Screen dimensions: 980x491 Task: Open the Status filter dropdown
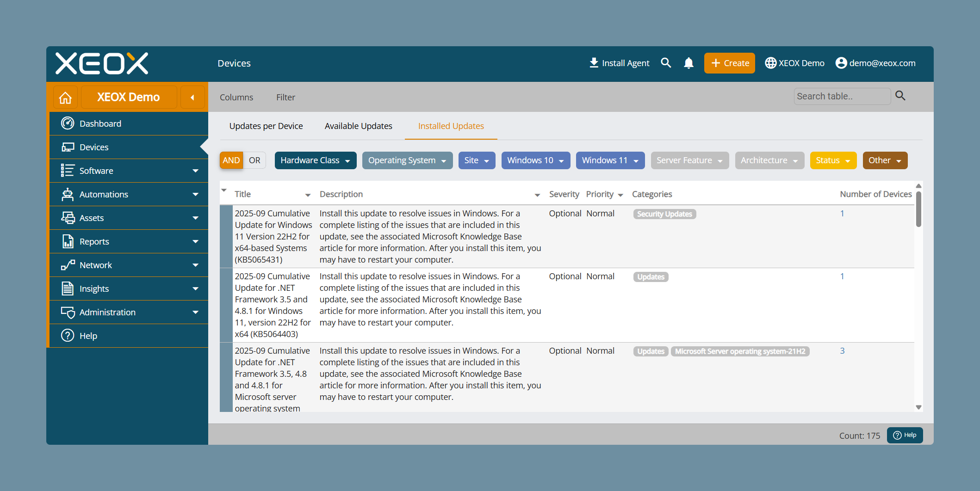pos(833,160)
